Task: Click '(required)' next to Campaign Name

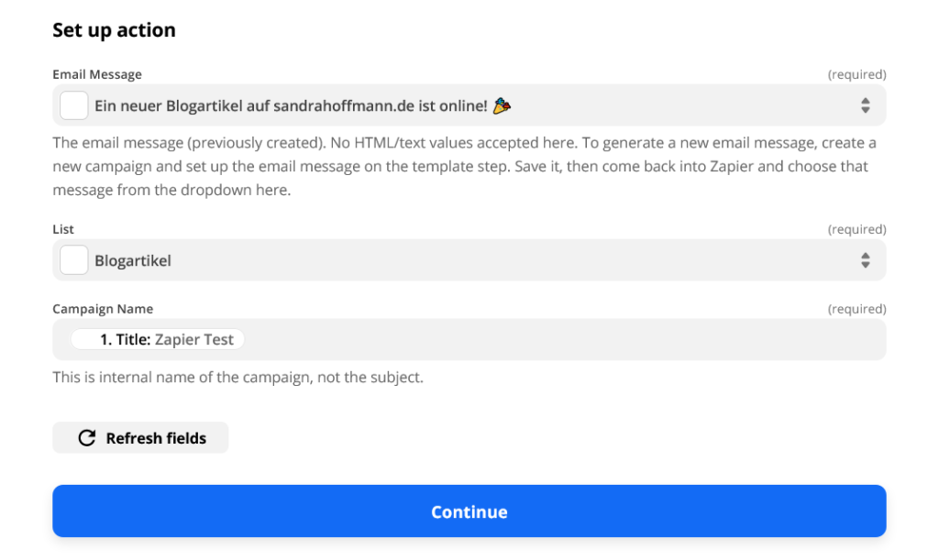Action: coord(856,309)
